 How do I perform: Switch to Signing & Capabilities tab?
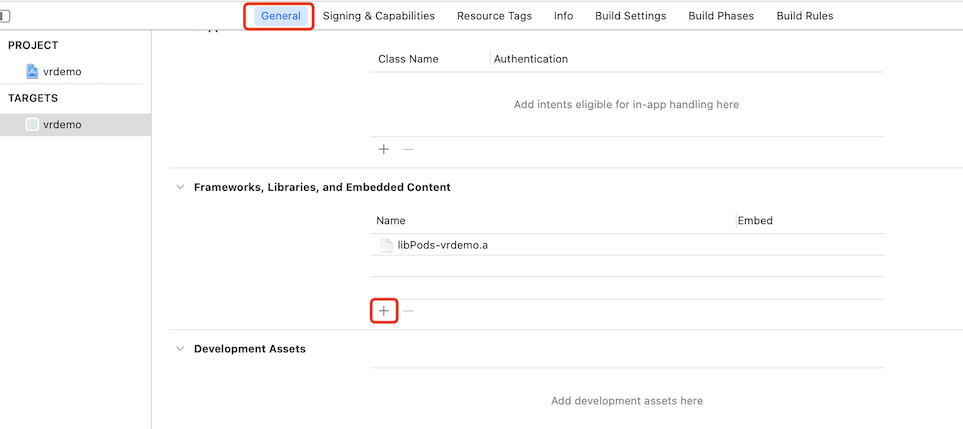click(x=379, y=17)
